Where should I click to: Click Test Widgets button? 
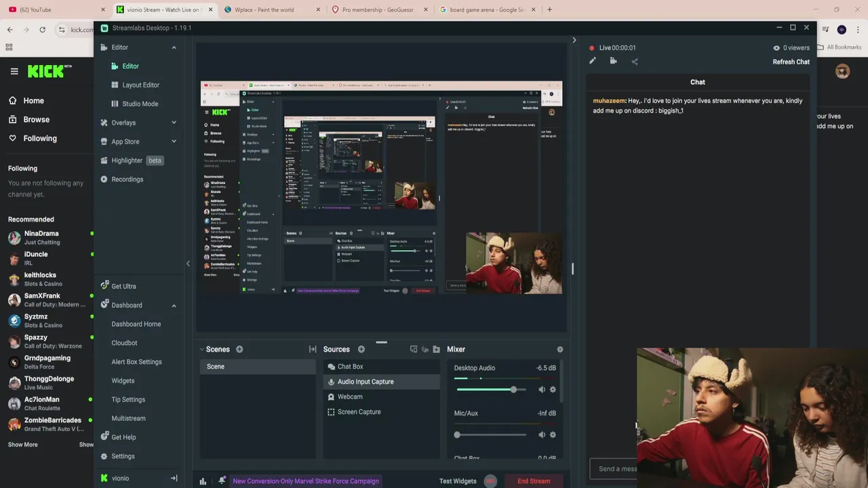tap(458, 481)
